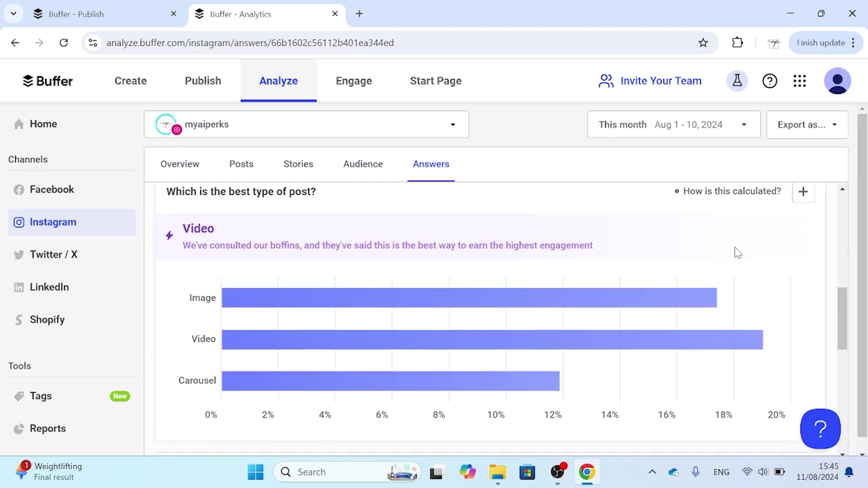
Task: Open the Start Page menu item
Action: pos(435,81)
